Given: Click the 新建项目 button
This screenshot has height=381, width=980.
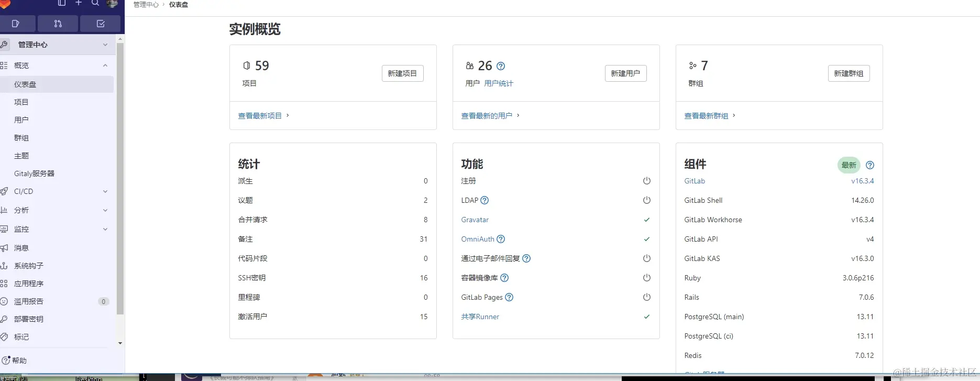Looking at the screenshot, I should pos(402,73).
